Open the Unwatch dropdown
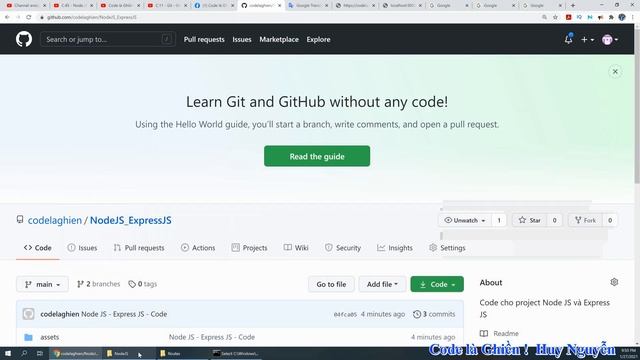Screen dimensions: 640x360 click(x=465, y=220)
